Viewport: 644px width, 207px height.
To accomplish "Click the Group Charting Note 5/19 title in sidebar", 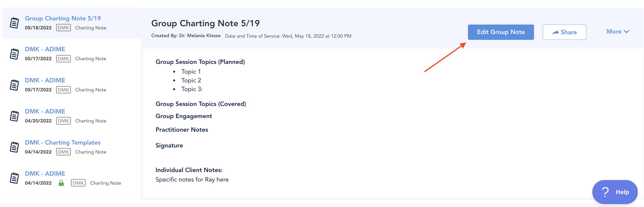I will coord(63,18).
